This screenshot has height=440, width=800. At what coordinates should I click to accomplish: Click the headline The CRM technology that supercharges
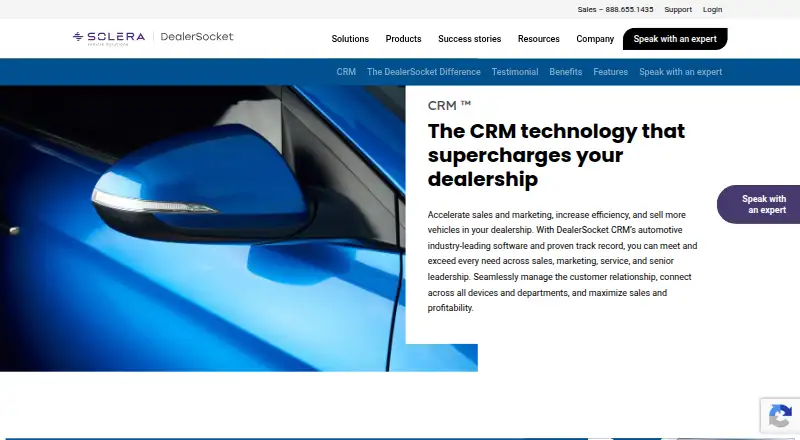coord(556,155)
